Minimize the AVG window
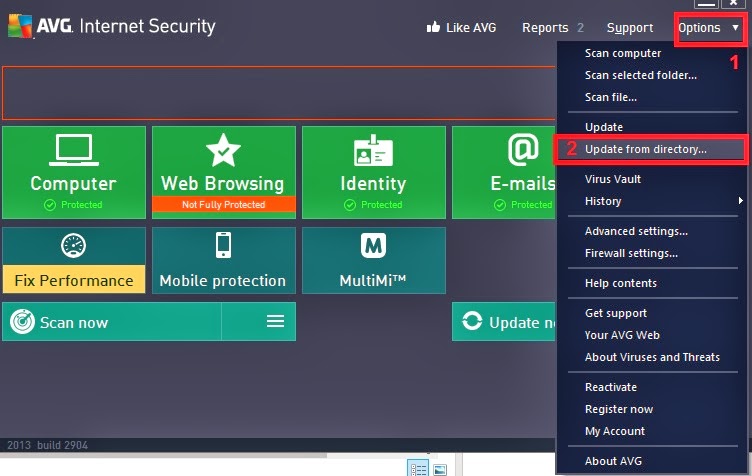Viewport: 752px width, 476px height. tap(706, 4)
